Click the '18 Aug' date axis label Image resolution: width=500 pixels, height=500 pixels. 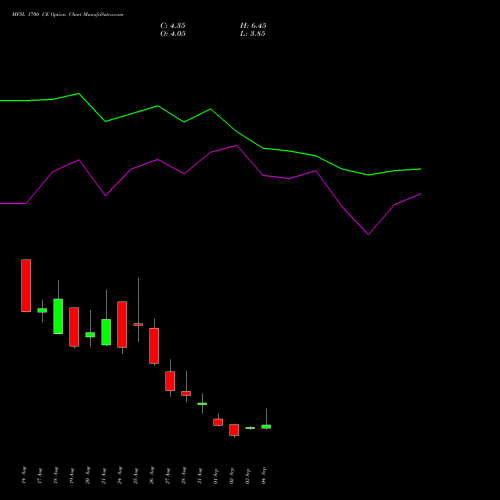click(56, 475)
